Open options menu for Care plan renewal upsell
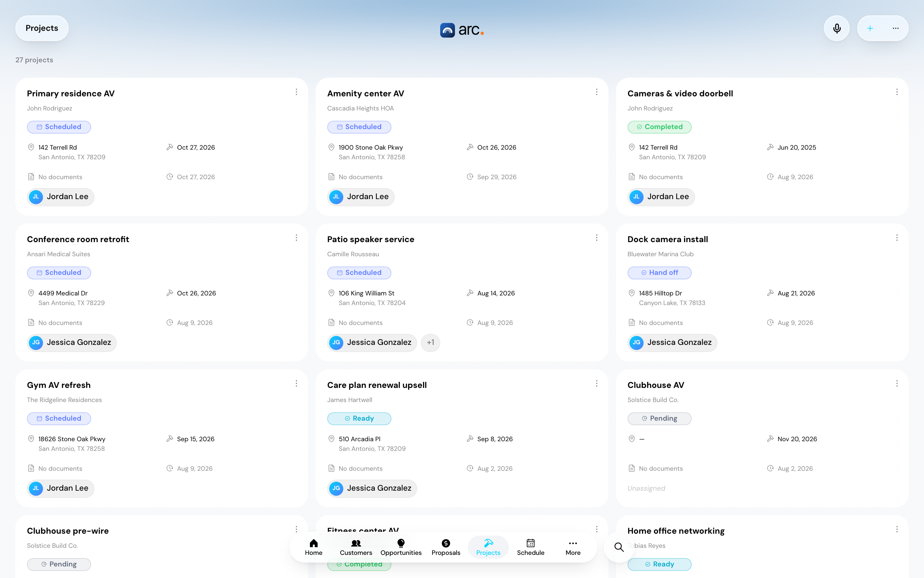 pyautogui.click(x=596, y=383)
